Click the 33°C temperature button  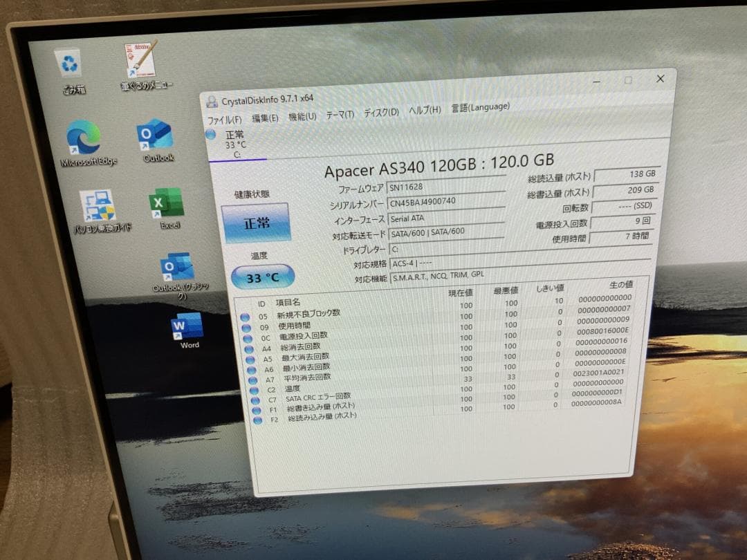point(262,277)
